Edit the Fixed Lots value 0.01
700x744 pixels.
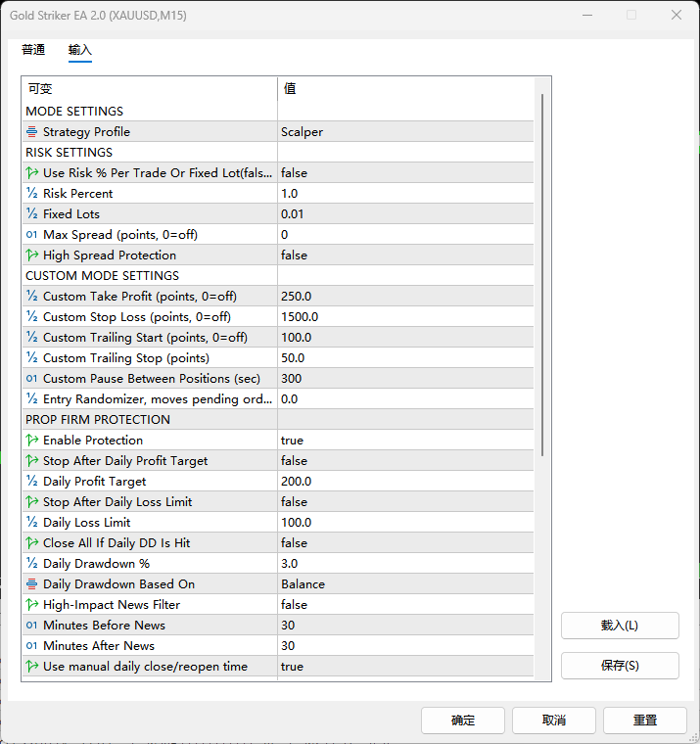405,213
